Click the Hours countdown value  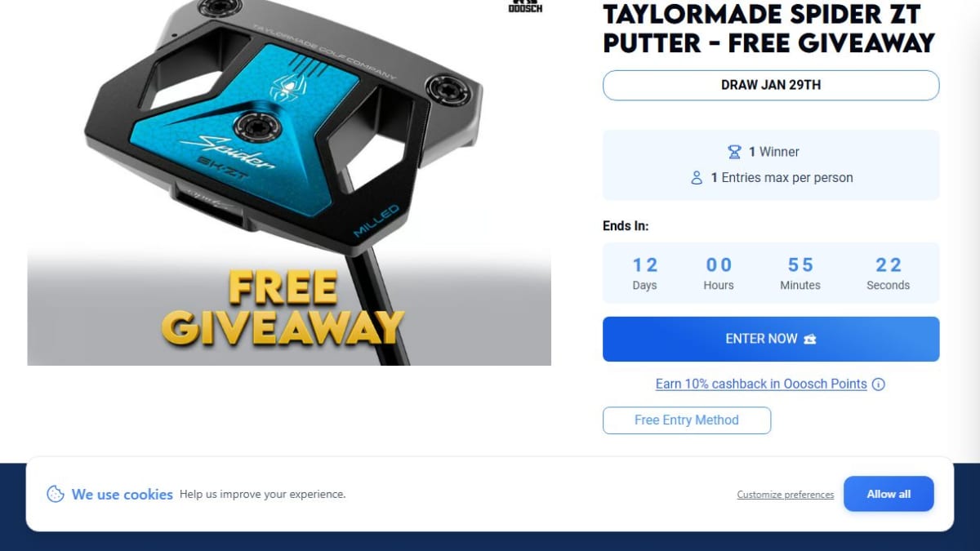[x=719, y=265]
